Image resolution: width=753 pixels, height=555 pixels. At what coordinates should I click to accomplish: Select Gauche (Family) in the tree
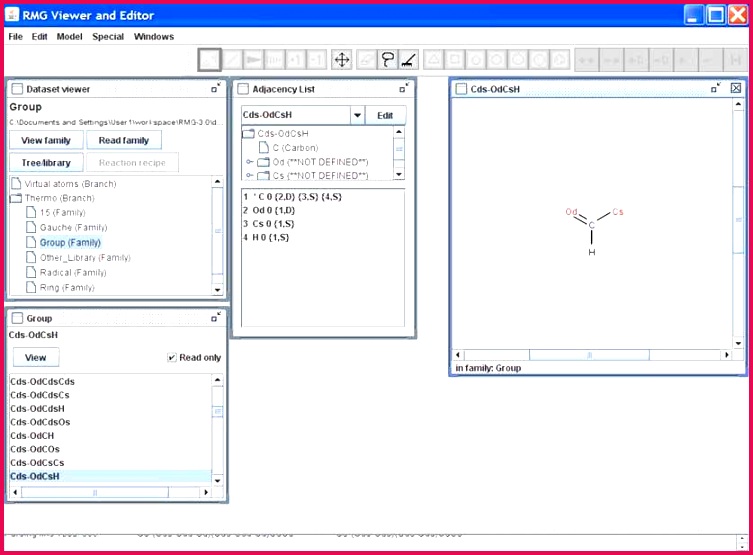point(73,227)
